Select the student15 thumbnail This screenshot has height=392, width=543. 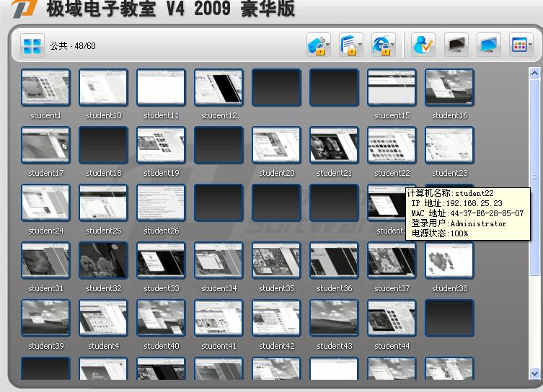click(392, 87)
